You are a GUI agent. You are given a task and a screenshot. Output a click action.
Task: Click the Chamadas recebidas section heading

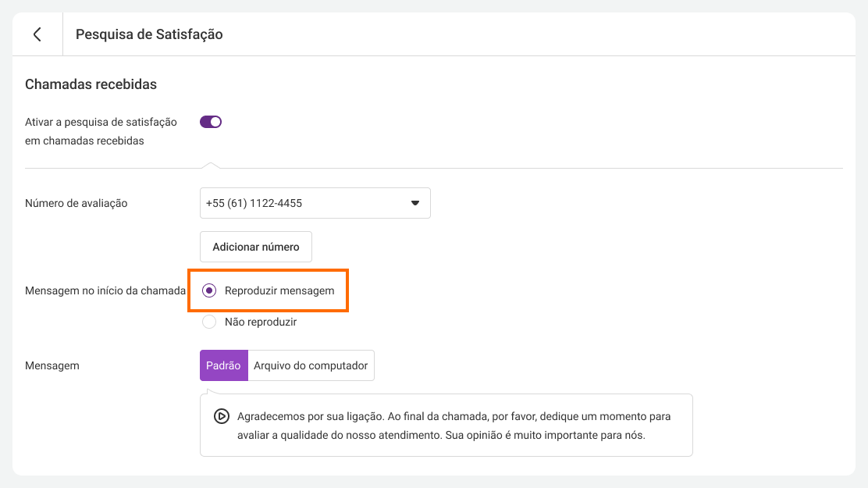tap(91, 84)
